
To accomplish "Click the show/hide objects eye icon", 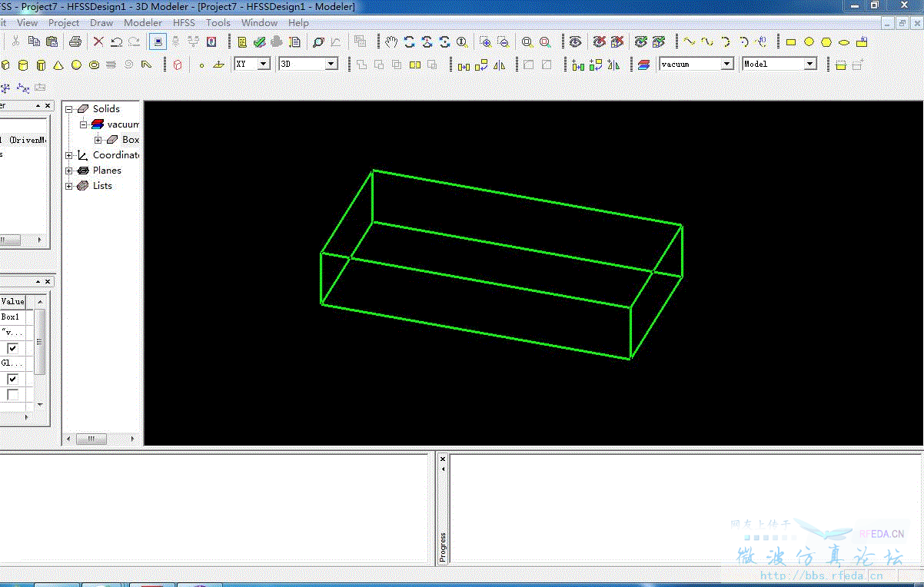I will pos(574,41).
